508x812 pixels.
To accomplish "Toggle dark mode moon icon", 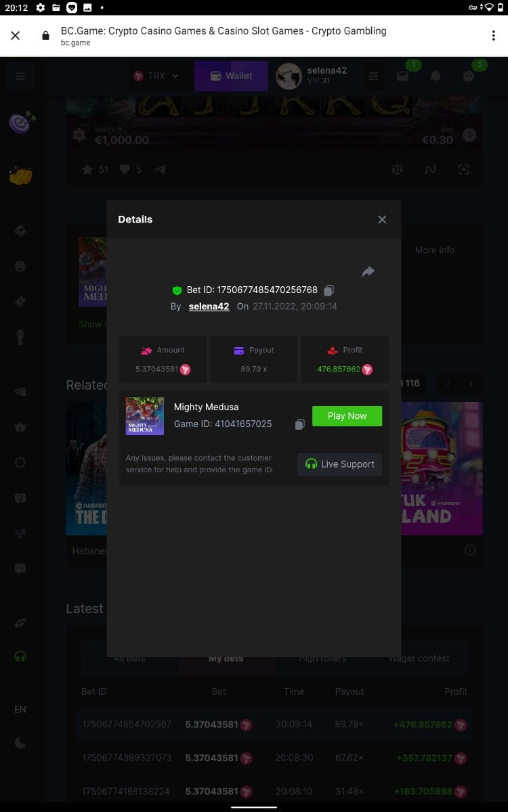I will tap(20, 743).
